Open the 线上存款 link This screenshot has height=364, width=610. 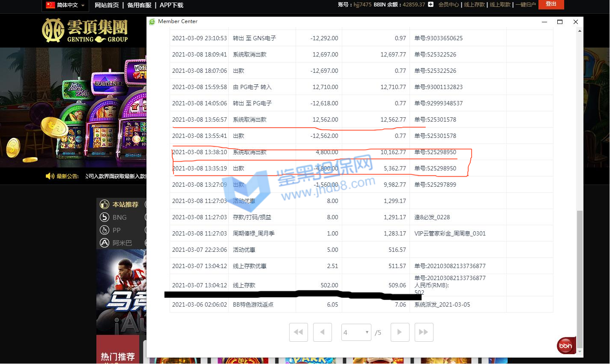[474, 5]
